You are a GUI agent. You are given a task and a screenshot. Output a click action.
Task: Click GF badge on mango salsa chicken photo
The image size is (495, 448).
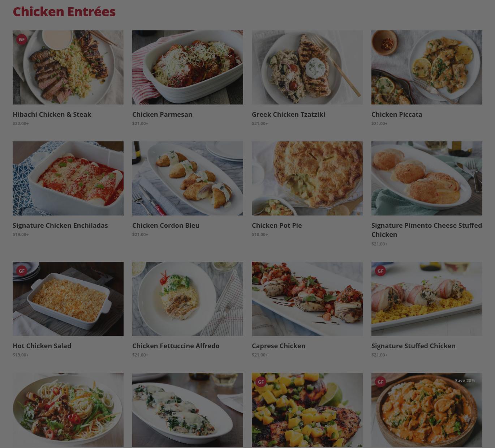tap(261, 382)
